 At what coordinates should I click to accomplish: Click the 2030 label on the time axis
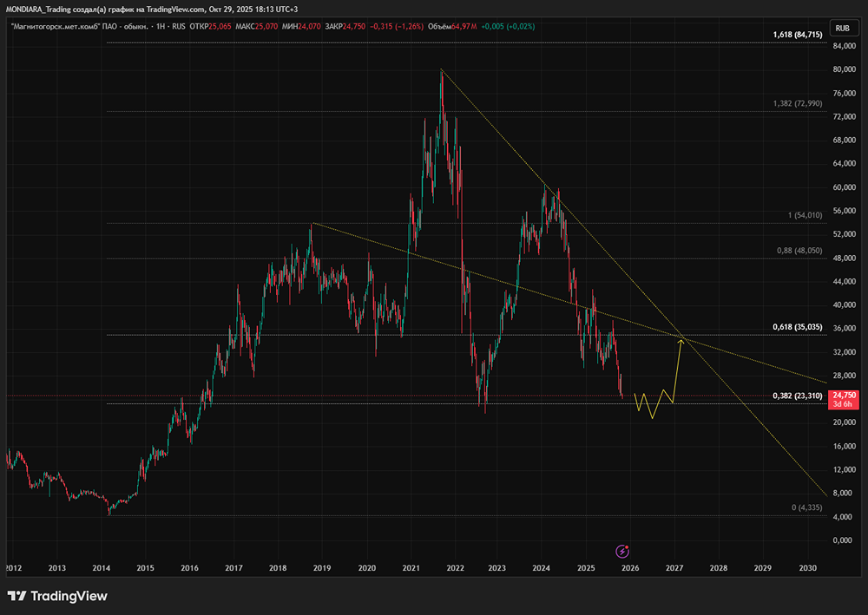pyautogui.click(x=807, y=568)
